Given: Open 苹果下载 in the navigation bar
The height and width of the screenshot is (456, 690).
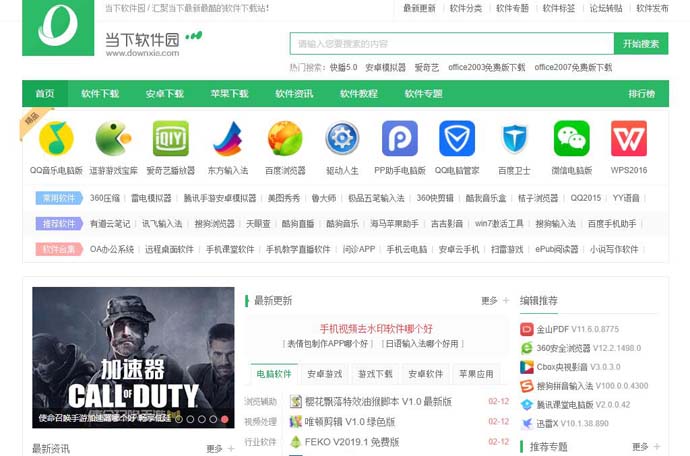Looking at the screenshot, I should [x=229, y=94].
